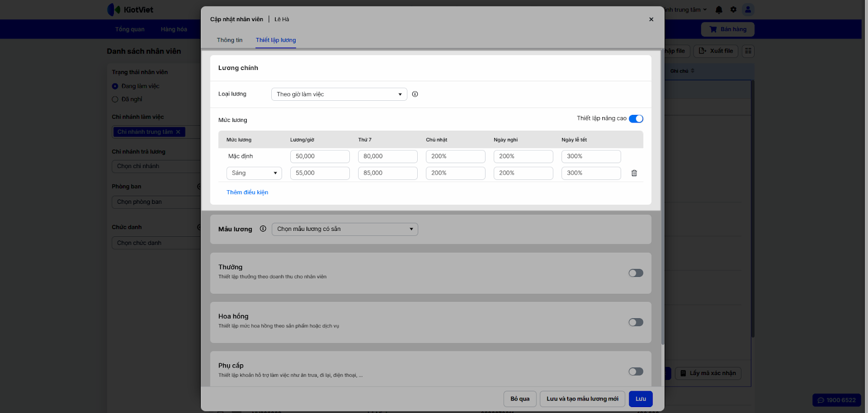Image resolution: width=868 pixels, height=413 pixels.
Task: Click the Mặc định Lương/giờ input field
Action: pyautogui.click(x=320, y=157)
